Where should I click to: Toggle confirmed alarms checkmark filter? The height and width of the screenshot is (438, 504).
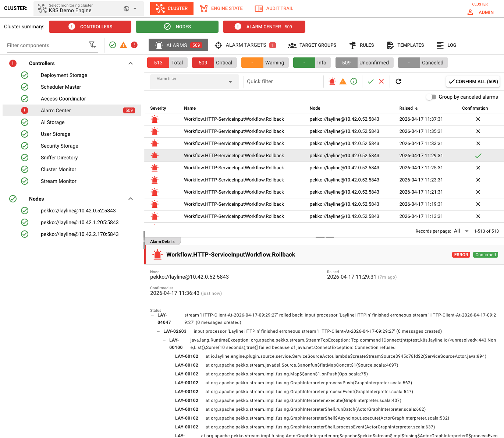pyautogui.click(x=370, y=81)
